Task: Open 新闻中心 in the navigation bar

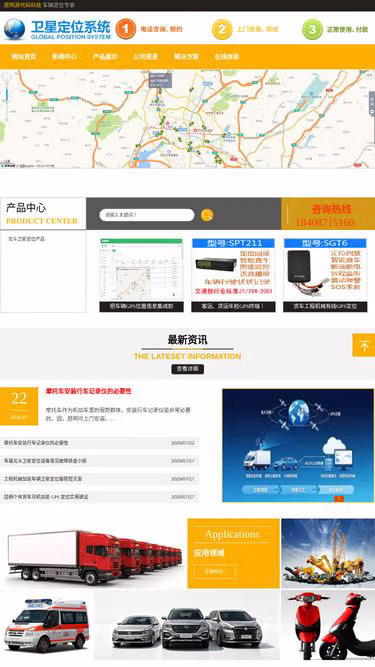Action: click(65, 57)
